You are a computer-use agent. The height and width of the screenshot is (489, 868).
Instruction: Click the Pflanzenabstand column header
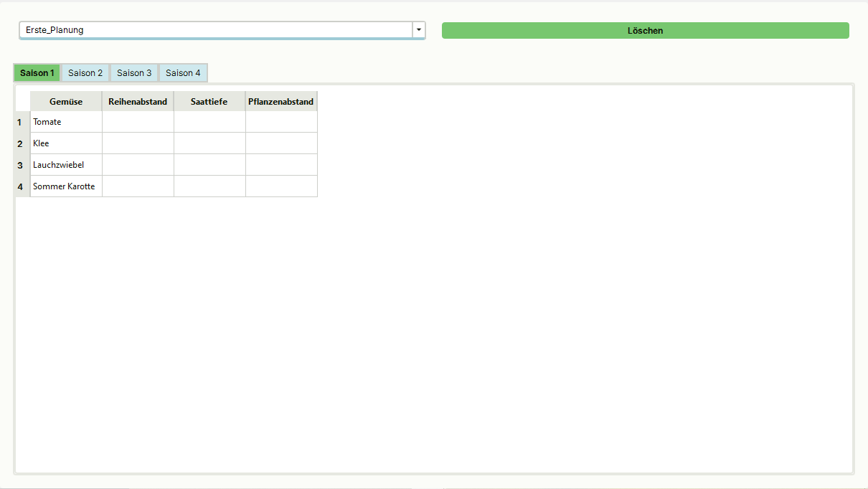pos(281,101)
